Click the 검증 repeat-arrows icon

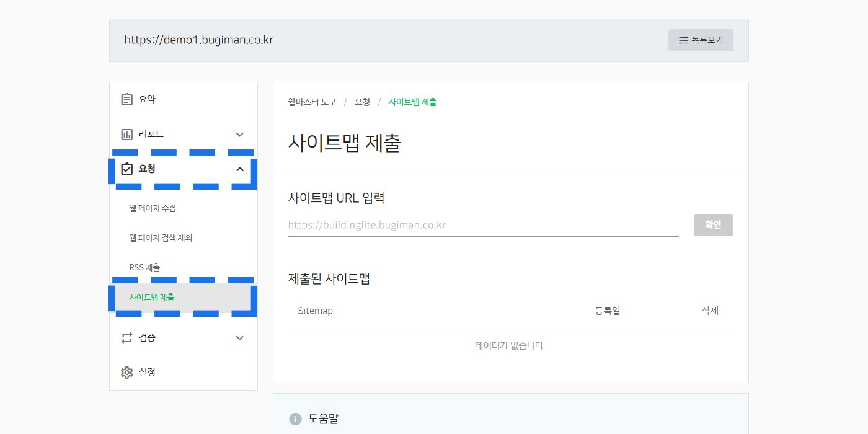(x=126, y=337)
